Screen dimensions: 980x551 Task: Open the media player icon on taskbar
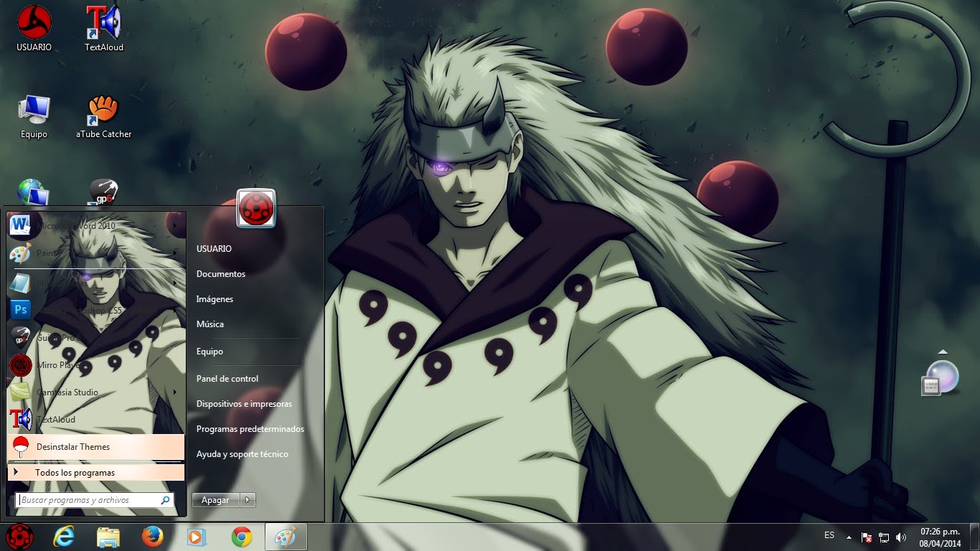click(197, 537)
